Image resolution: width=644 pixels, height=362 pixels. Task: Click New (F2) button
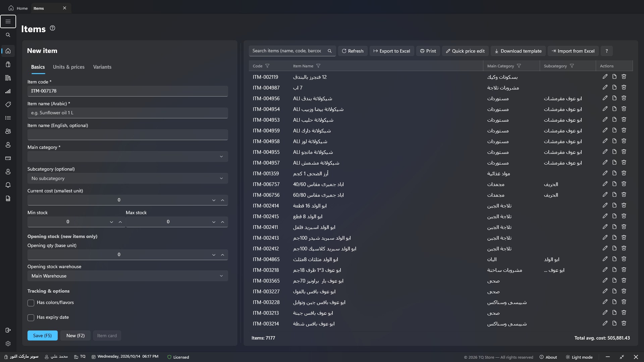point(75,336)
